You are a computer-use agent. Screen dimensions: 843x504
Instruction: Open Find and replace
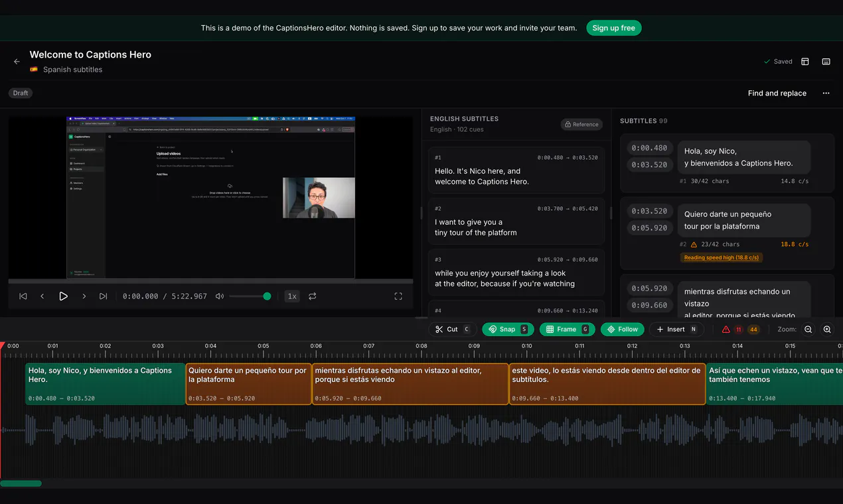click(x=777, y=94)
